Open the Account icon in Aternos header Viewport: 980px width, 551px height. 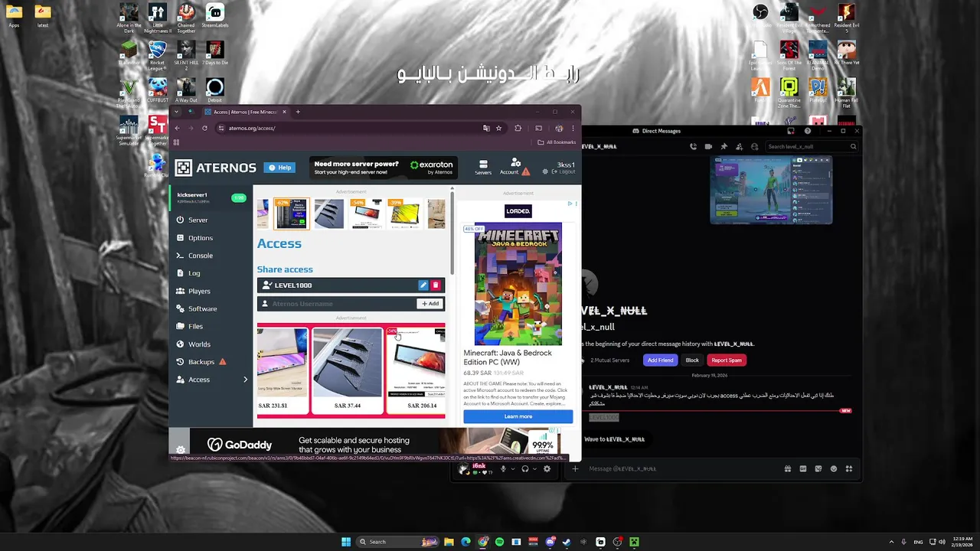tap(514, 167)
